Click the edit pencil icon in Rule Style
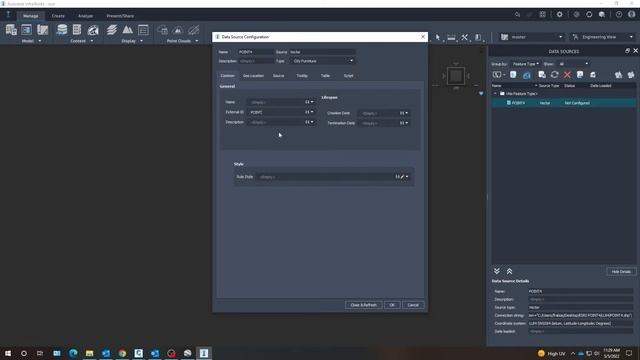 402,177
